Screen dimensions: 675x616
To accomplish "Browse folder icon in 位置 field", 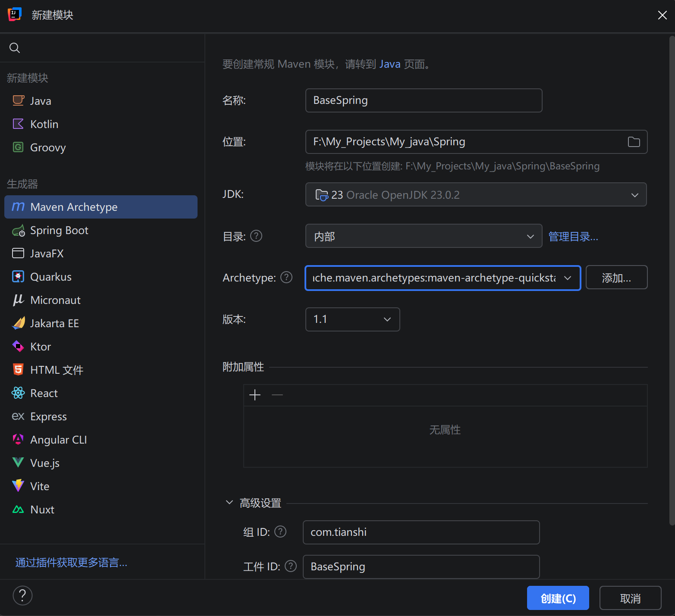I will click(634, 142).
